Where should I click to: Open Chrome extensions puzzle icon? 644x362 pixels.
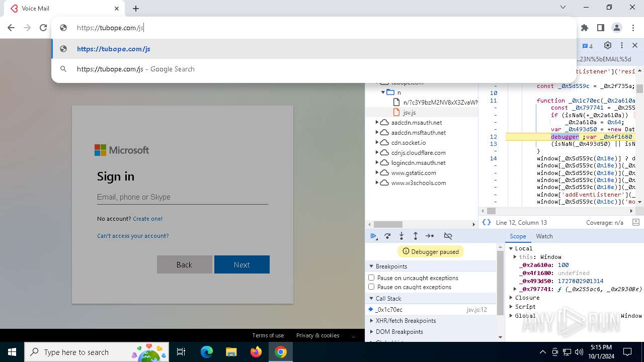tap(585, 28)
